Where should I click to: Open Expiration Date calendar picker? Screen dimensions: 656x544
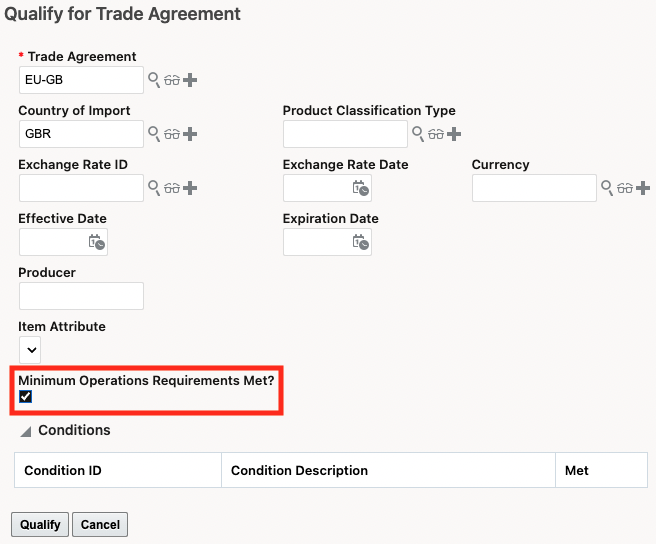coord(361,242)
